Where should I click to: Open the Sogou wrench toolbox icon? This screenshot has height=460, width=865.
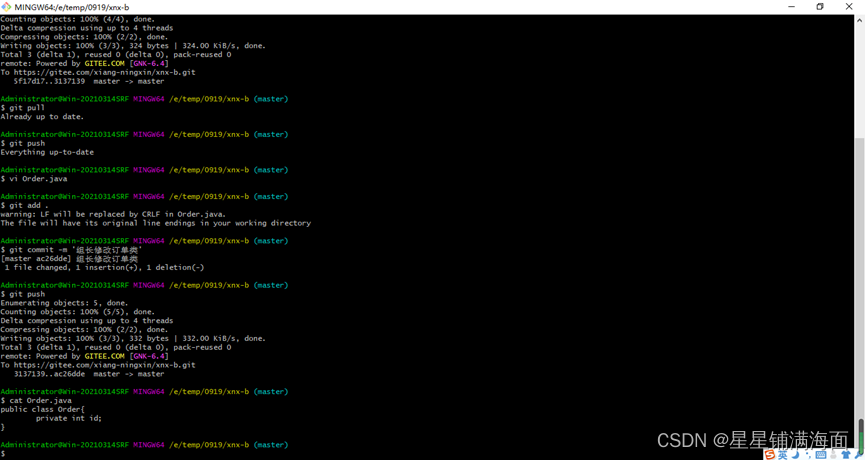[858, 455]
